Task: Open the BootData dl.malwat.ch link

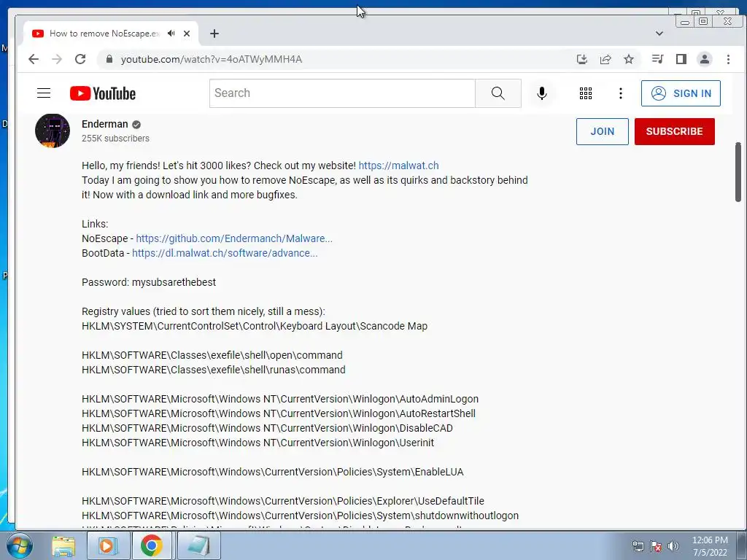Action: [225, 253]
